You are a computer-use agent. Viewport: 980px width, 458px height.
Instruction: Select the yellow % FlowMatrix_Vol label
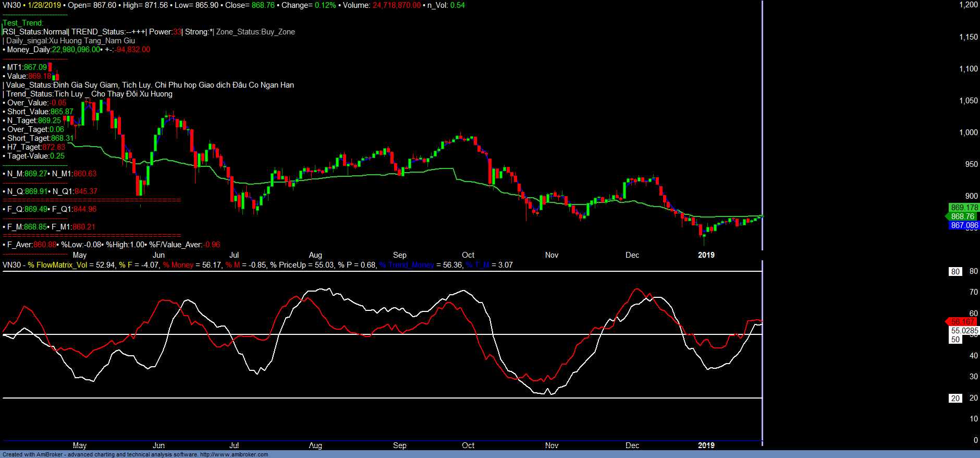[57, 265]
